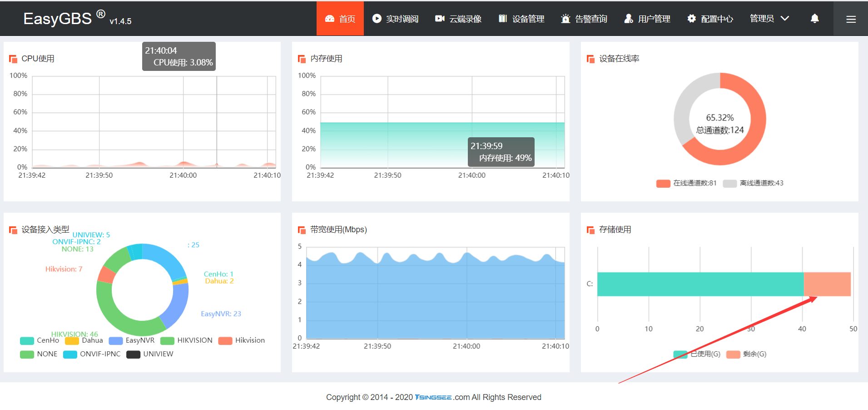Click the device icon beside 设备管理
The width and height of the screenshot is (868, 410).
(x=502, y=19)
